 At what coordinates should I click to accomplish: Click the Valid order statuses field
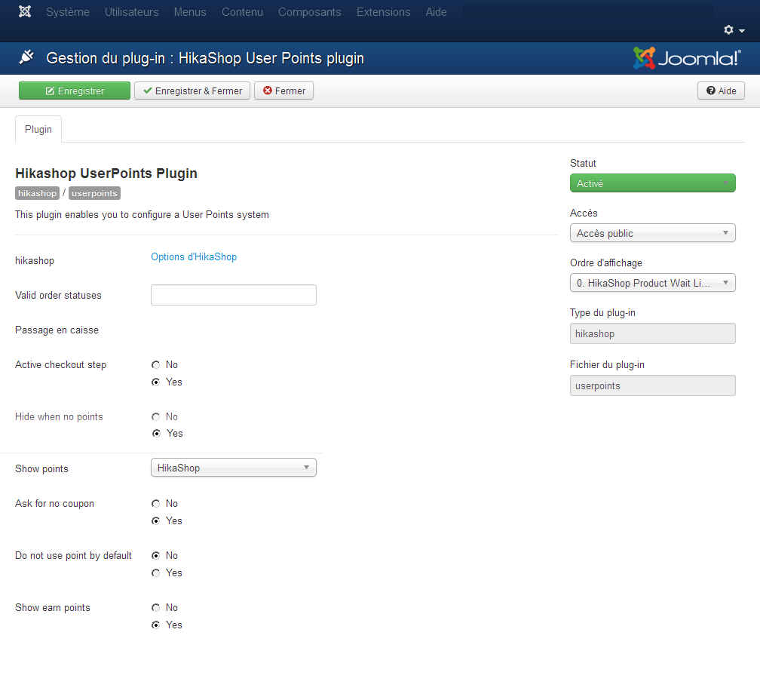234,295
